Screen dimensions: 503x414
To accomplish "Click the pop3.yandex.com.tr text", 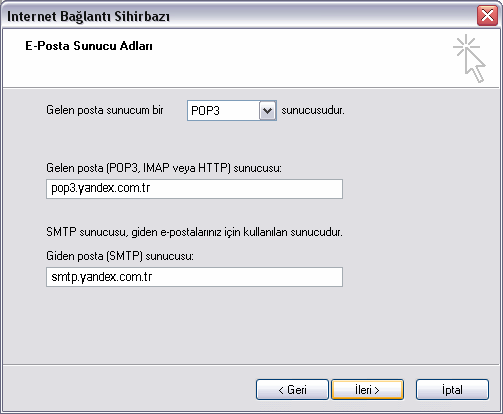I will pyautogui.click(x=101, y=188).
